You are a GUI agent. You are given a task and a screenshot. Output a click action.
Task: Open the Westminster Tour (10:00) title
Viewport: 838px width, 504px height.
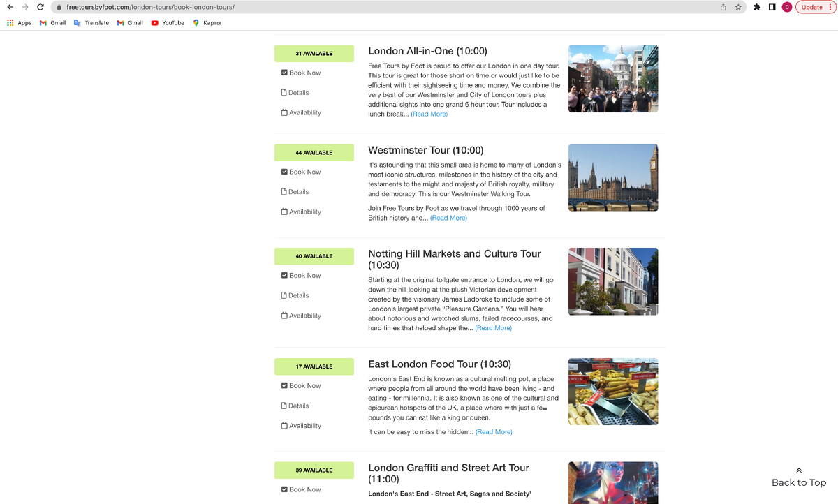pos(426,150)
